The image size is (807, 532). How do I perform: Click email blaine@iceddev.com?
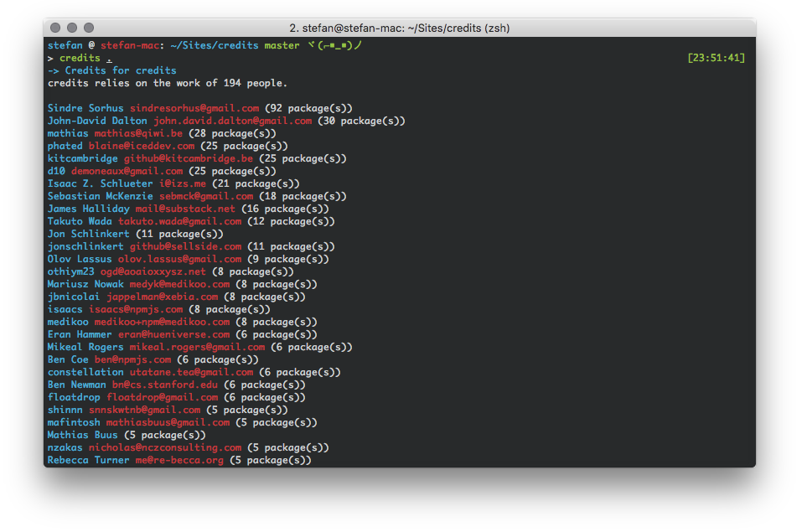[142, 146]
